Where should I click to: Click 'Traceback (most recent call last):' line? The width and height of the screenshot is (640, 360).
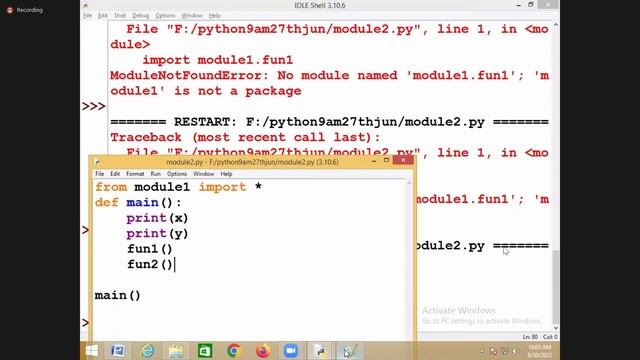[x=245, y=137]
